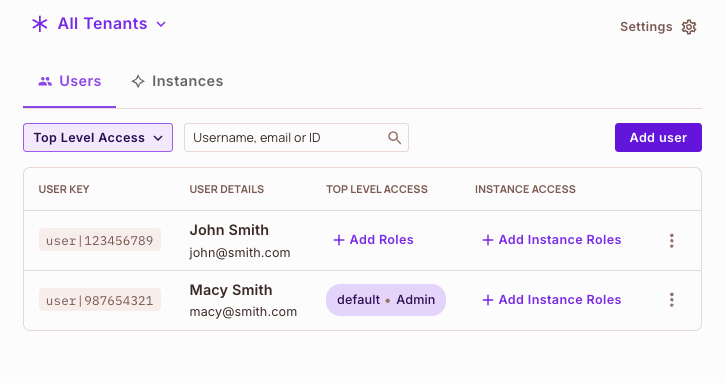Click the USER KEY column header

click(x=64, y=189)
